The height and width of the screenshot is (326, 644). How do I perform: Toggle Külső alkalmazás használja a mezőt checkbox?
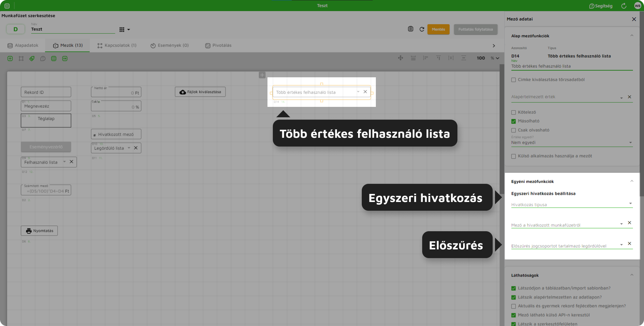tap(513, 156)
